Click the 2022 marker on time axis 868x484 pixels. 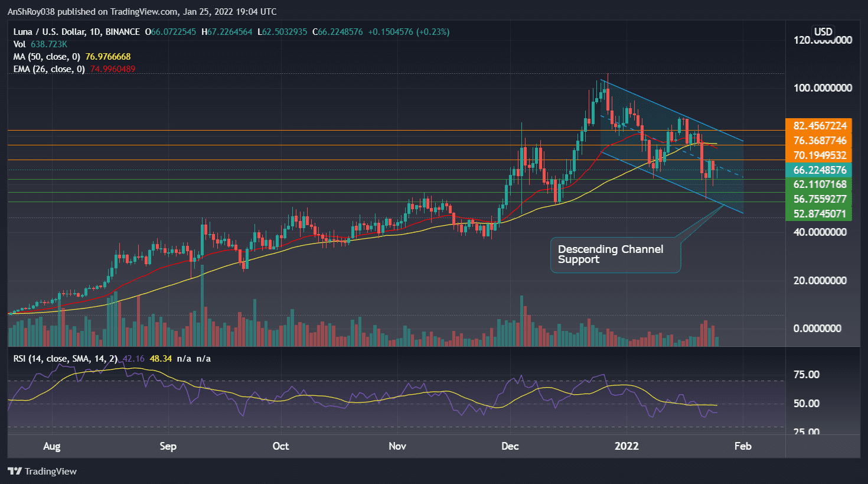626,446
